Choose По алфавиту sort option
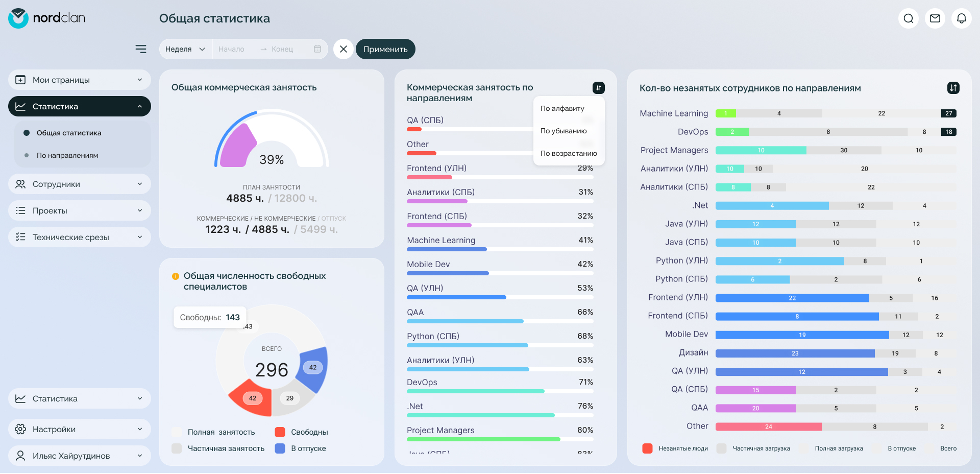Screen dimensions: 980x474 coord(562,108)
